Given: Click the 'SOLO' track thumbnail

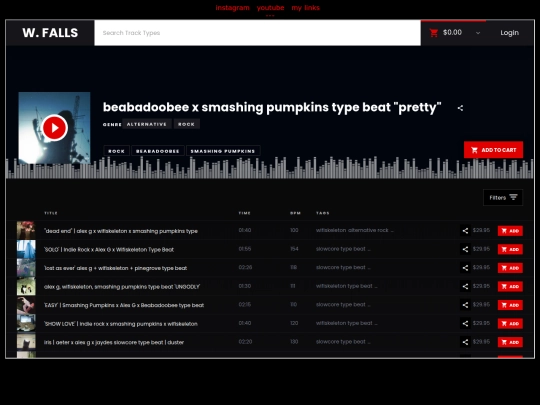Looking at the screenshot, I should tap(26, 249).
